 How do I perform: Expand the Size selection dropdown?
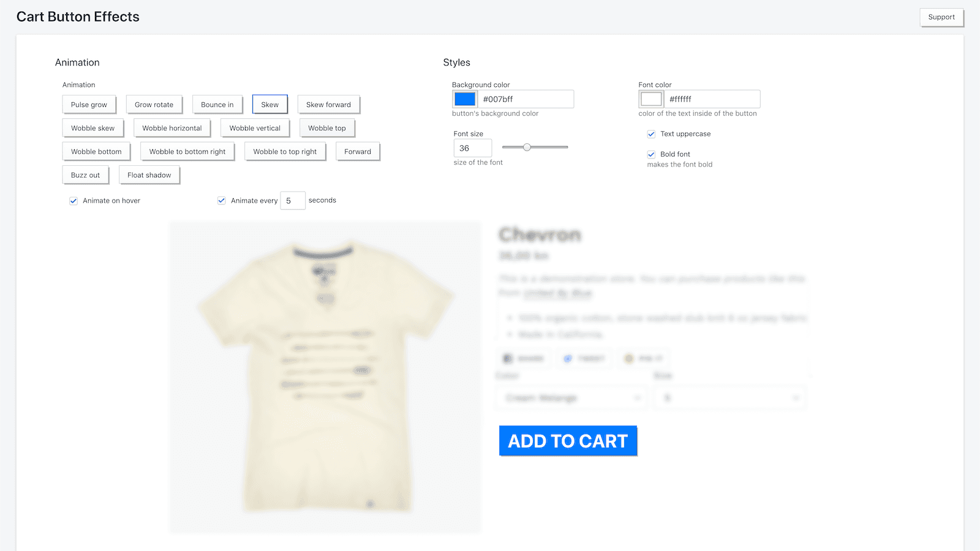coord(730,397)
